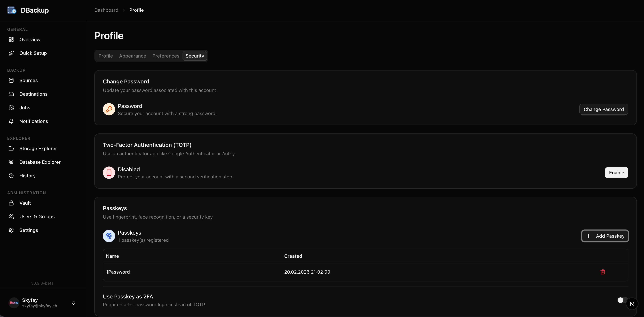The image size is (644, 317).
Task: View backup Jobs
Action: click(x=25, y=107)
